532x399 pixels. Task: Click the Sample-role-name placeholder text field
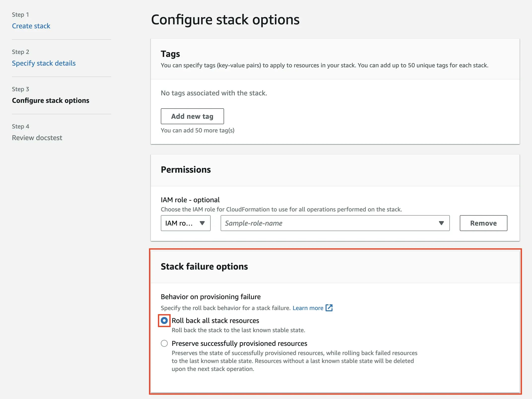click(x=254, y=223)
